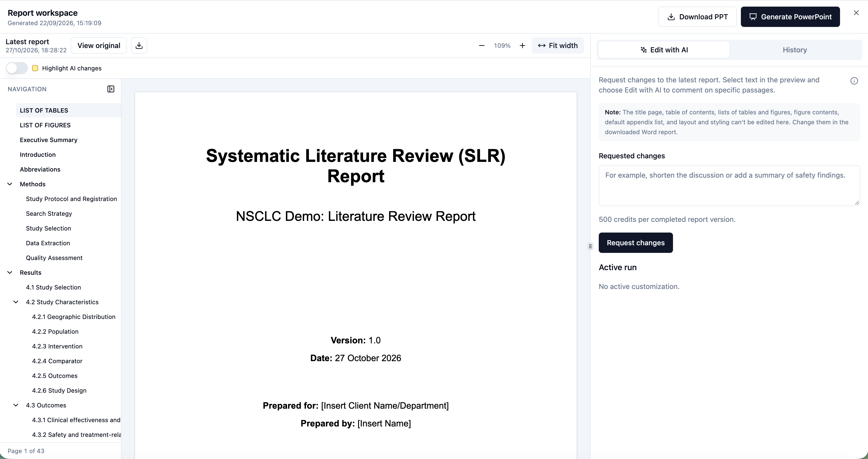The width and height of the screenshot is (868, 459).
Task: Collapse the 4.2 Study Characteristics chevron
Action: [x=16, y=302]
